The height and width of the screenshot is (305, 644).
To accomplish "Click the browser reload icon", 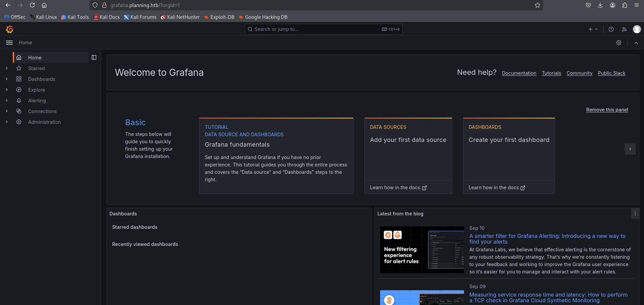I will [x=32, y=5].
